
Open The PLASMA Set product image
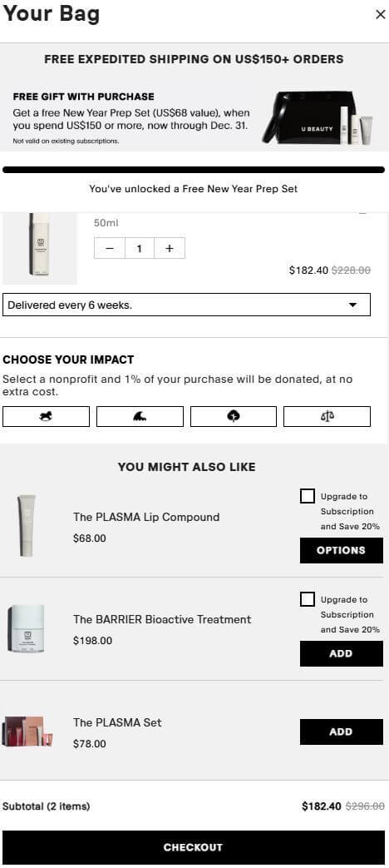[x=27, y=732]
